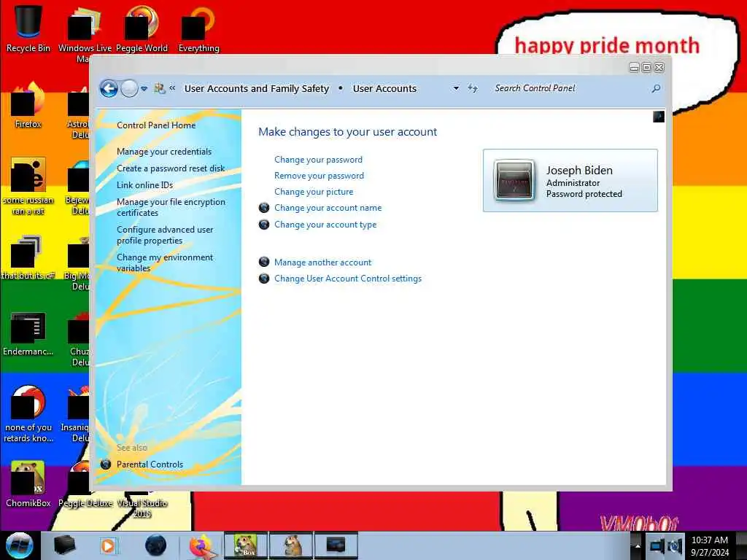
Task: Select the Firefox desktop icon
Action: pyautogui.click(x=28, y=105)
